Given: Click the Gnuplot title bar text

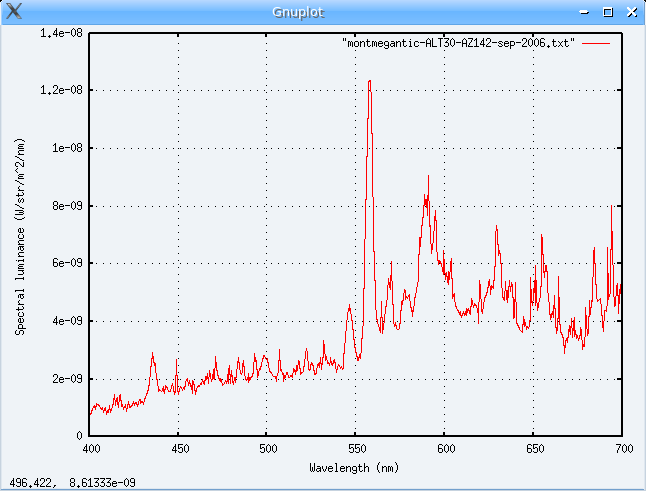Looking at the screenshot, I should pyautogui.click(x=323, y=12).
